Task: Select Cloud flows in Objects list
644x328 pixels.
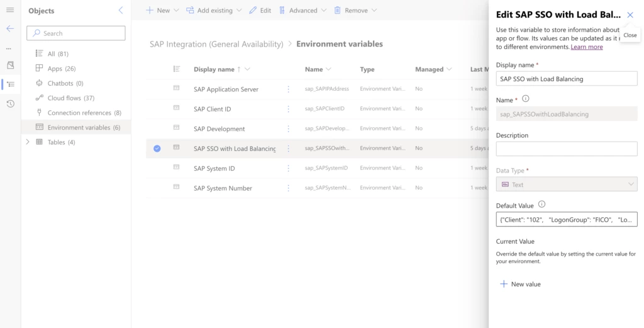Action: 70,98
